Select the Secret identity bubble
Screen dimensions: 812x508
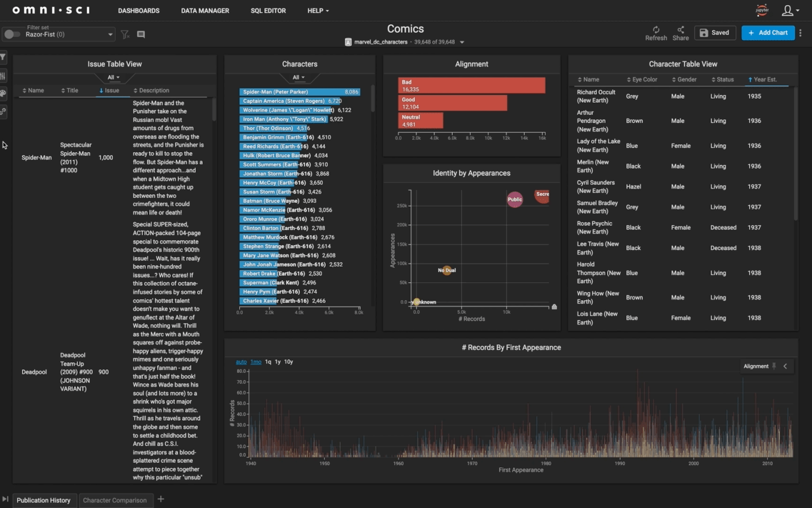click(x=541, y=196)
